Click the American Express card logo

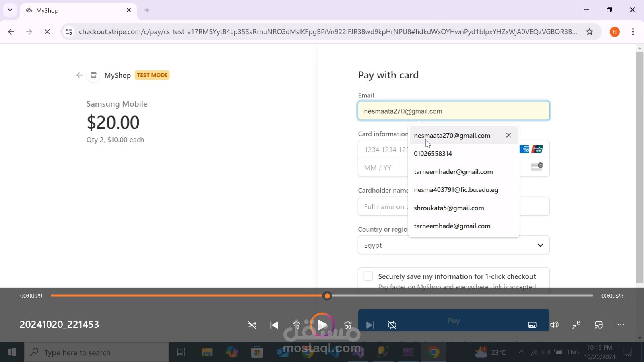pos(524,149)
